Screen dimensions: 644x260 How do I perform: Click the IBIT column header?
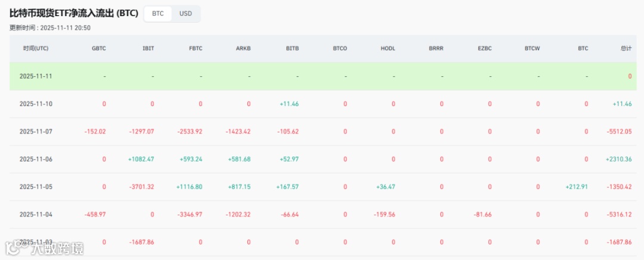[148, 48]
